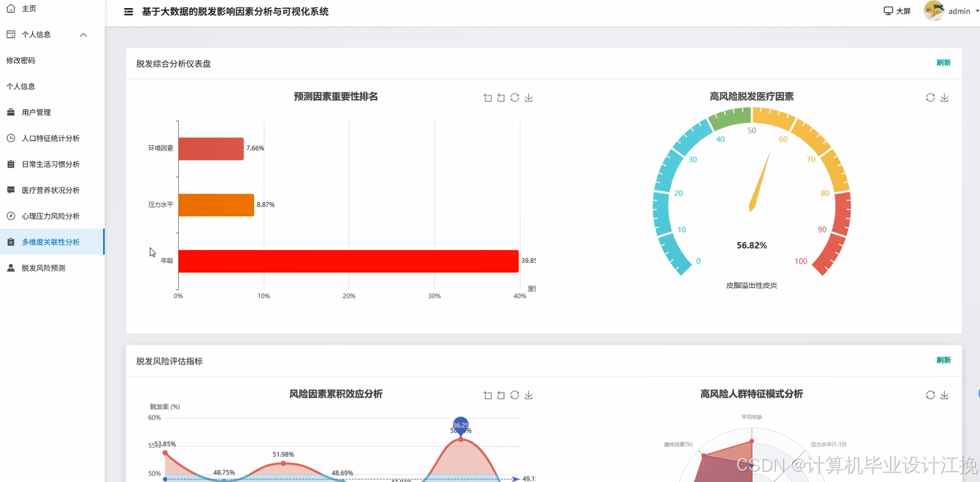Image resolution: width=980 pixels, height=482 pixels.
Task: Collapse the sidebar with the hamburger icon
Action: click(x=128, y=12)
